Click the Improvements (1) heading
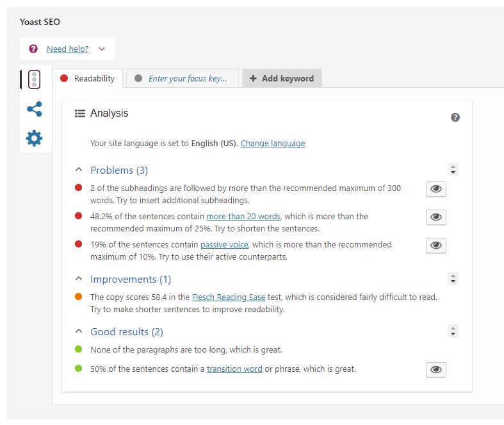The height and width of the screenshot is (425, 504). (x=131, y=279)
